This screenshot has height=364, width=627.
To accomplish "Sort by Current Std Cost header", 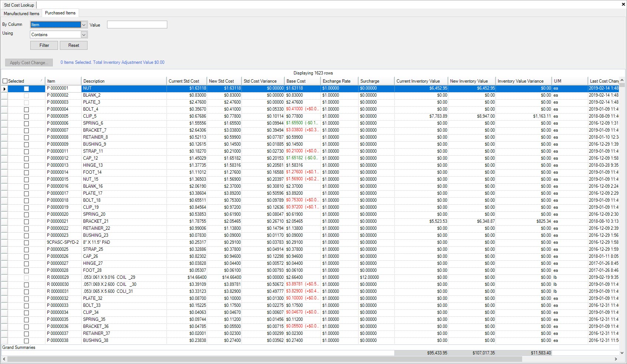I will click(x=187, y=81).
